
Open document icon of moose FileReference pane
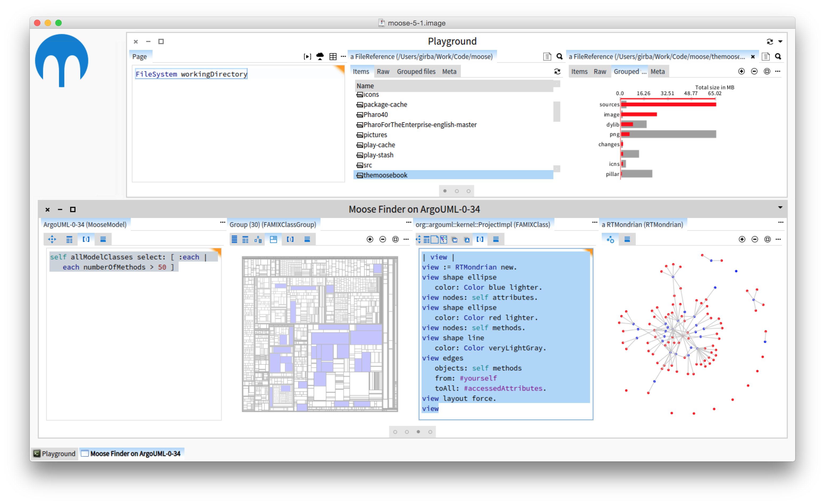pos(547,57)
